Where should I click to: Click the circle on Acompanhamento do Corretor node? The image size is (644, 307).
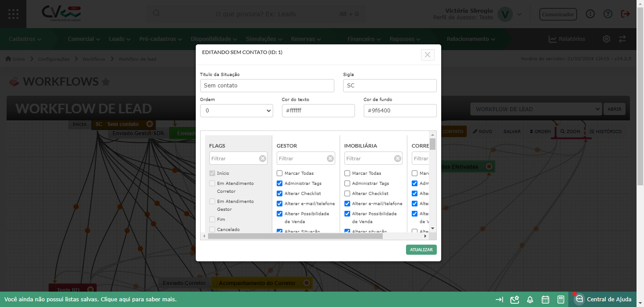pos(307,283)
